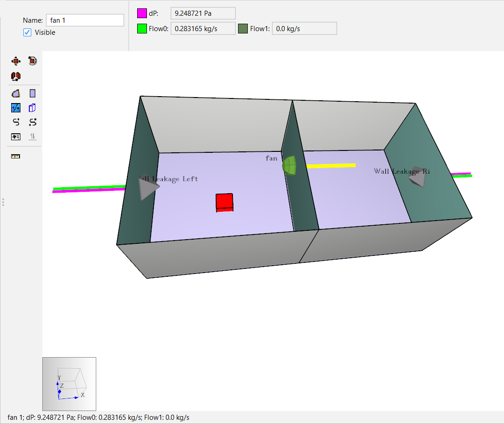Viewport: 504px width, 424px height.
Task: Select the pan view tool
Action: pyautogui.click(x=16, y=61)
